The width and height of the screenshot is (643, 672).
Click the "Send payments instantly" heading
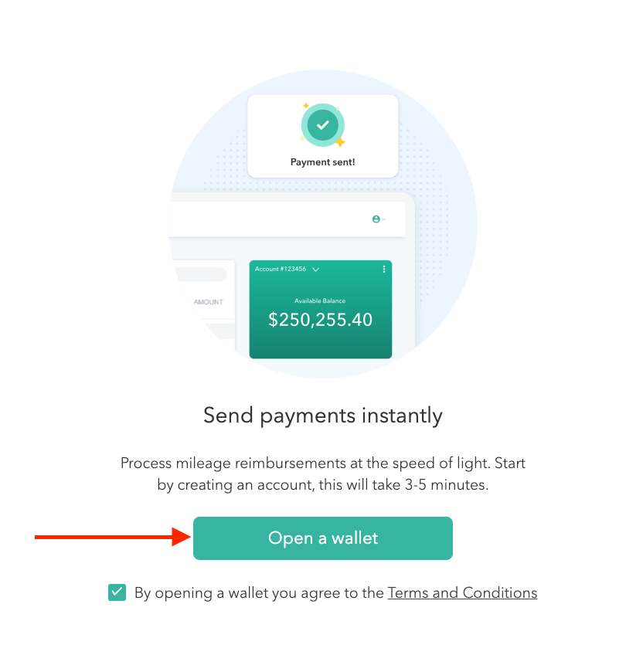coord(322,416)
